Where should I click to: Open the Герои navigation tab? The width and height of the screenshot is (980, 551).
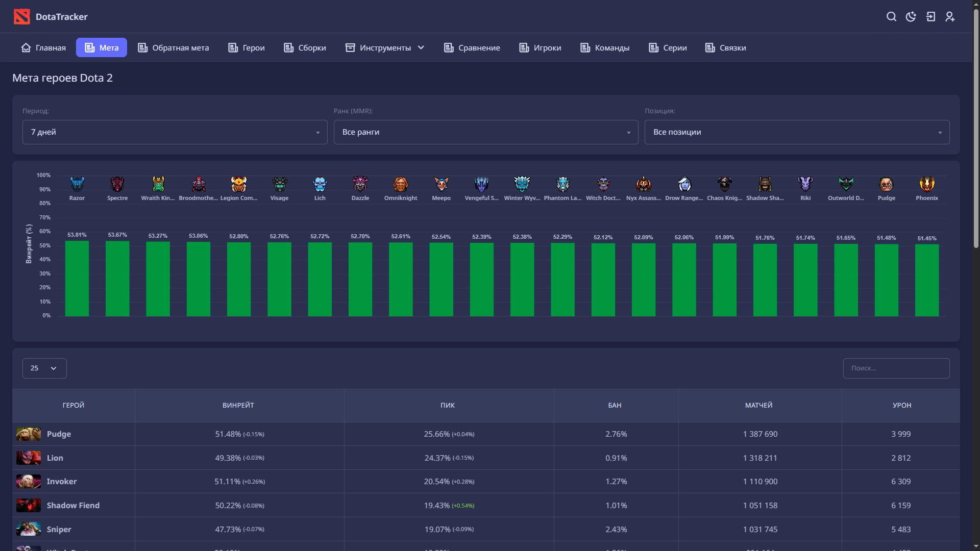(x=247, y=47)
